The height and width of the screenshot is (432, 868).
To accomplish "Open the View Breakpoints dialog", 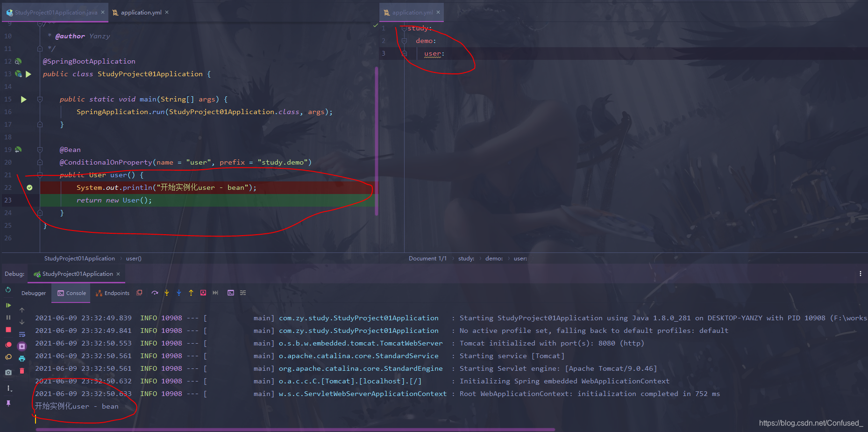I will point(8,345).
